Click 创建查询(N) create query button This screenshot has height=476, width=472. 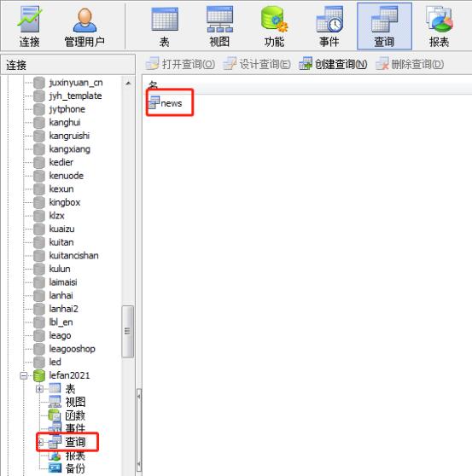click(x=333, y=64)
